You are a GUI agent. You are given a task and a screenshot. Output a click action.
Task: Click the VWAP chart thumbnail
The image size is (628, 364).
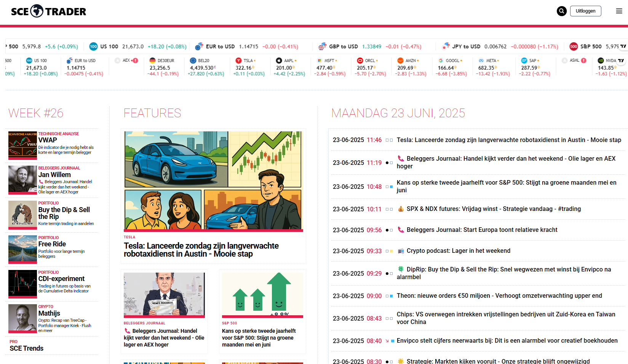(22, 145)
